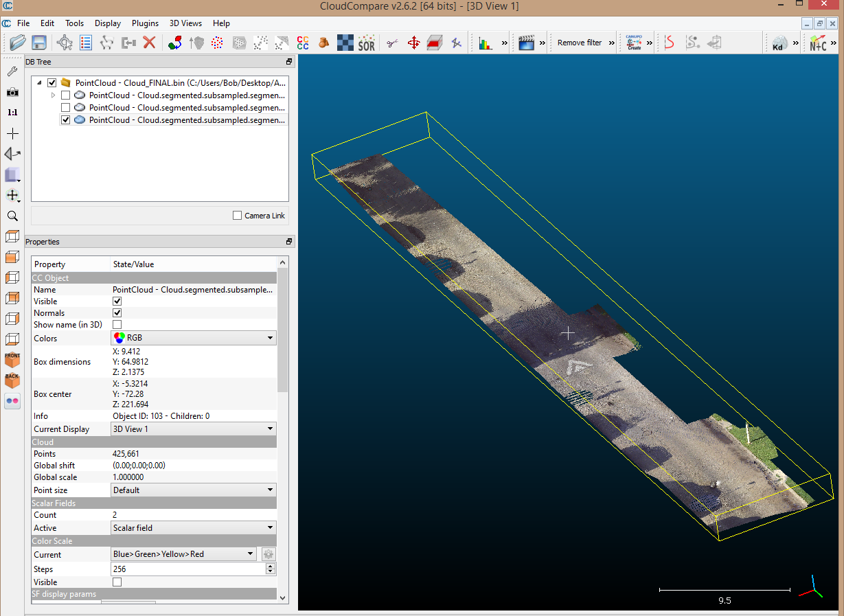Check the second child cloud checkbox
Screen dimensions: 844x616
[65, 107]
